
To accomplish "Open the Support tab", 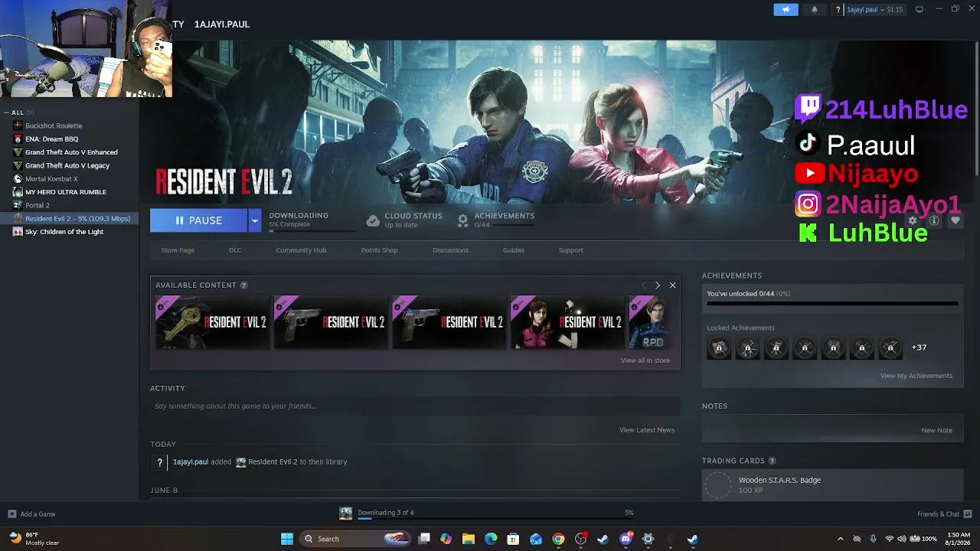I will click(x=570, y=250).
